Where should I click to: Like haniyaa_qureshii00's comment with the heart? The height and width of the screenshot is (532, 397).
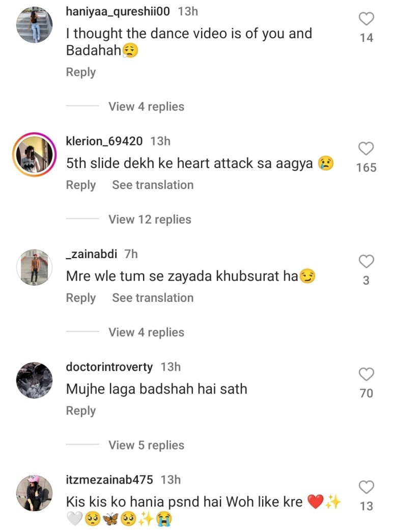click(366, 19)
